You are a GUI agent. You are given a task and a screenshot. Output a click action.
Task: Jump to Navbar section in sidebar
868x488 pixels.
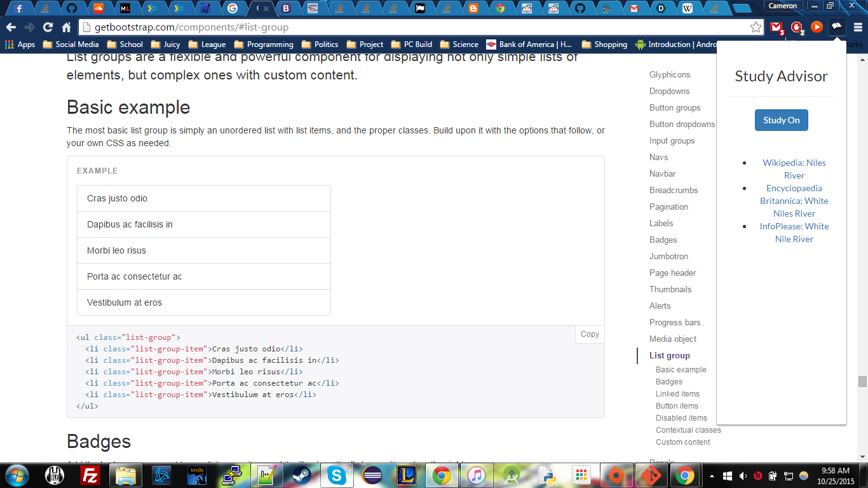click(663, 173)
